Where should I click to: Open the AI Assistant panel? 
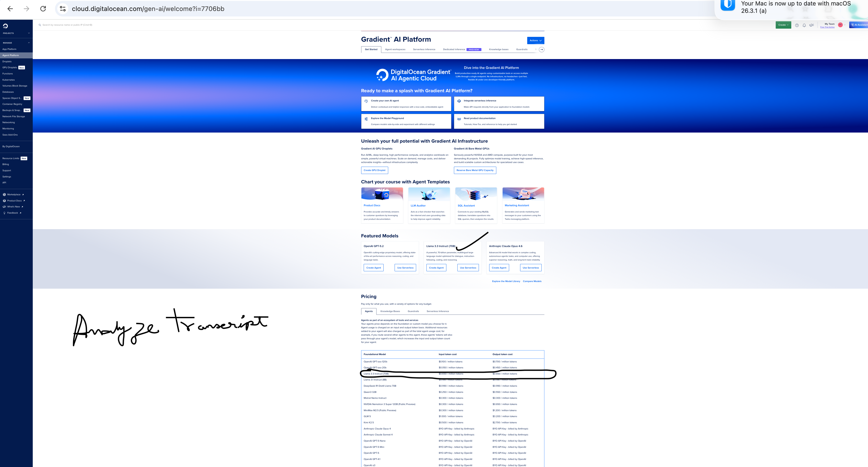pos(859,25)
